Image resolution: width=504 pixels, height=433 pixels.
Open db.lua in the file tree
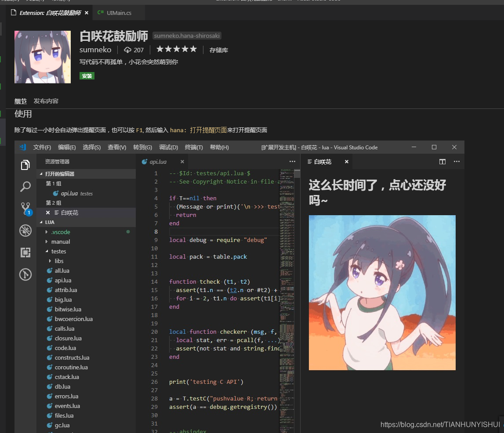[x=86, y=386]
